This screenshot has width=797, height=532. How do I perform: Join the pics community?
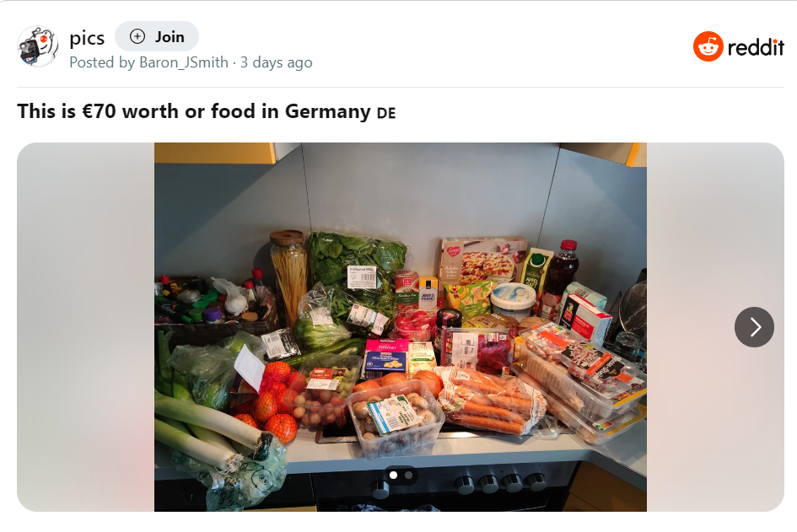pyautogui.click(x=157, y=36)
